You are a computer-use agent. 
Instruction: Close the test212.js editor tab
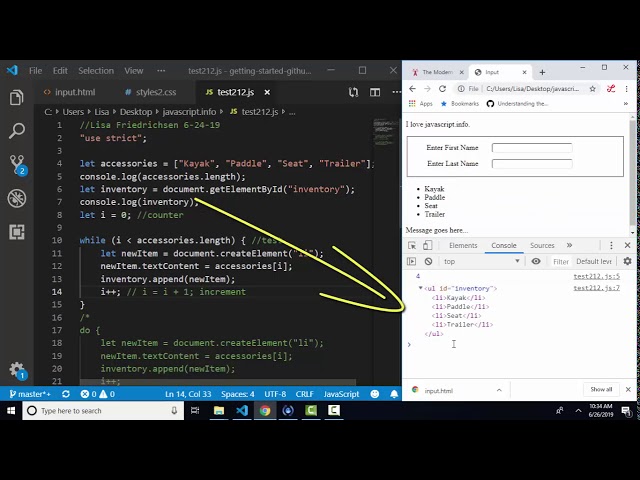tap(267, 92)
